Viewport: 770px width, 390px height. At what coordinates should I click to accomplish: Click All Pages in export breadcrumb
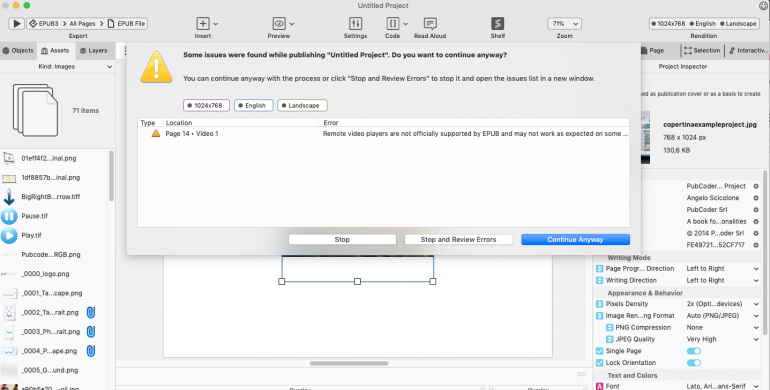[82, 24]
